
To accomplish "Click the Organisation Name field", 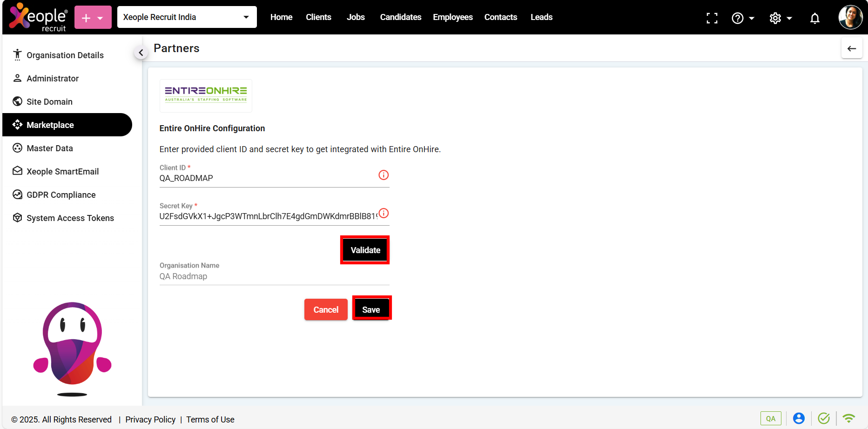I will 274,276.
